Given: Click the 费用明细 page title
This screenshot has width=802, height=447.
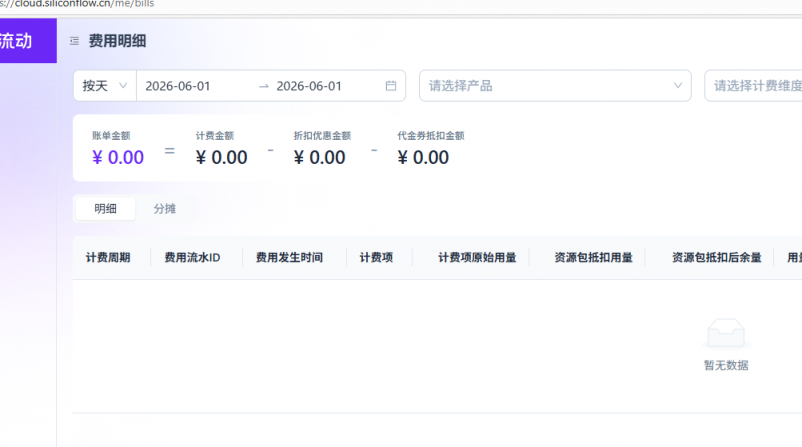Looking at the screenshot, I should click(118, 41).
